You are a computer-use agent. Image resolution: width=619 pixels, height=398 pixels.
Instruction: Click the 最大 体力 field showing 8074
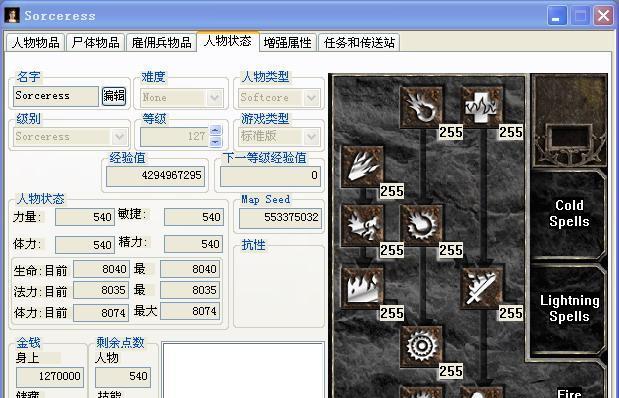pyautogui.click(x=190, y=312)
